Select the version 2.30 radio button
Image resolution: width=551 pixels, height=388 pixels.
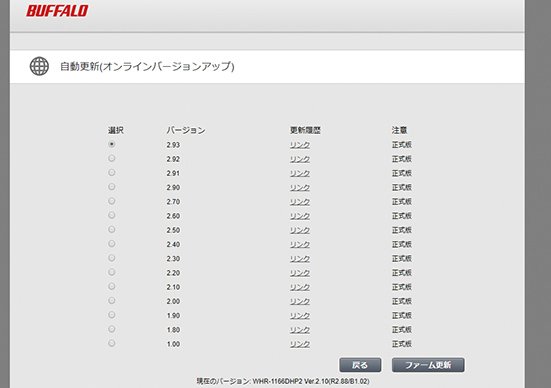coord(112,258)
